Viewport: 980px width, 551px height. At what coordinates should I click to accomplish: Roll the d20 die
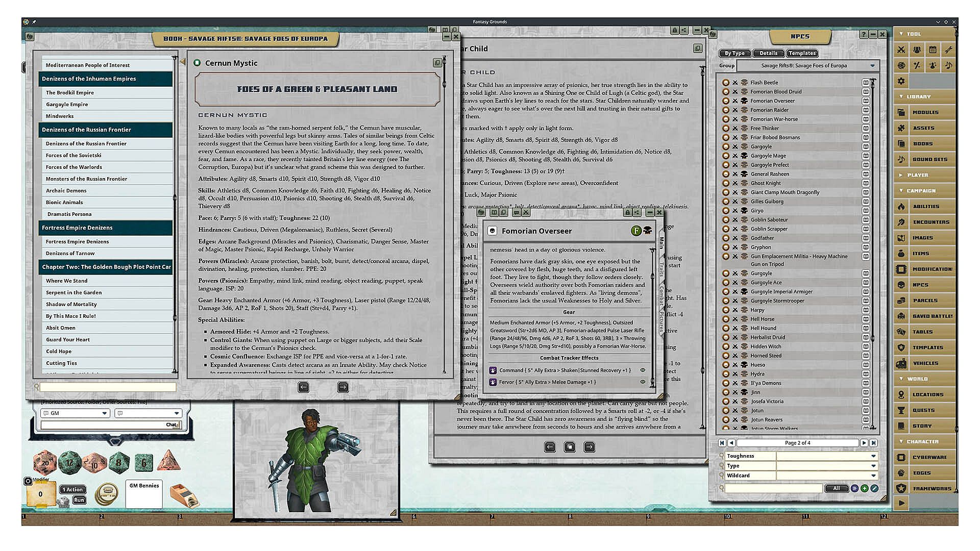pos(44,462)
